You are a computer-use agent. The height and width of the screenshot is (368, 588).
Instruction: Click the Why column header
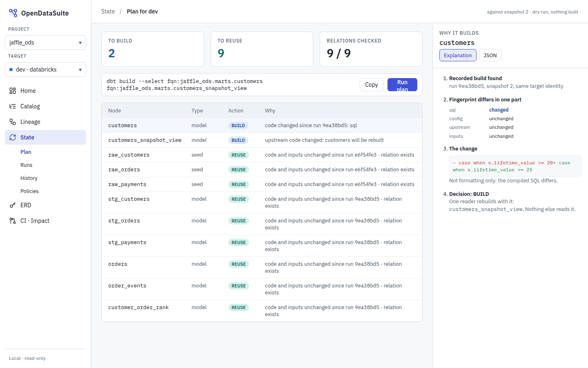[270, 111]
